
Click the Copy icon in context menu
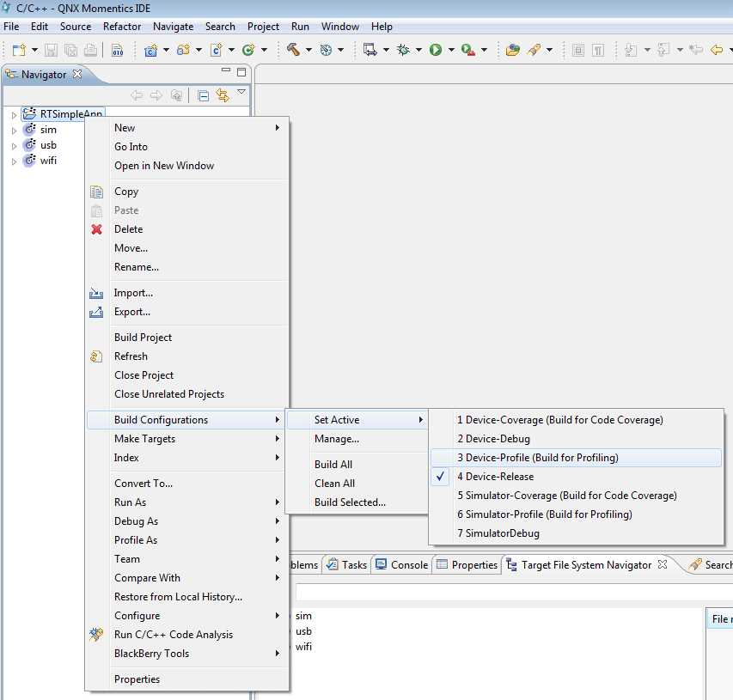click(x=97, y=192)
